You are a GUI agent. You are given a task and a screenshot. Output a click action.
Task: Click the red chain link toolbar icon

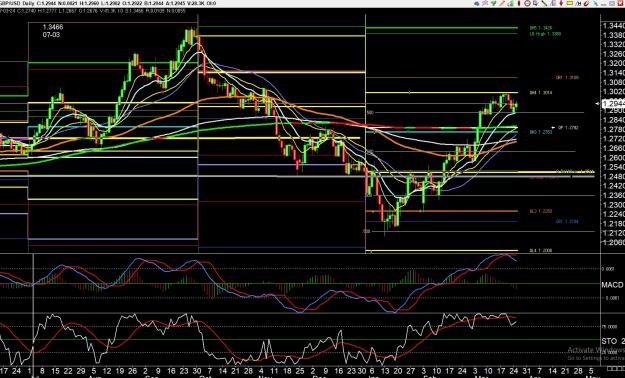click(x=587, y=3)
